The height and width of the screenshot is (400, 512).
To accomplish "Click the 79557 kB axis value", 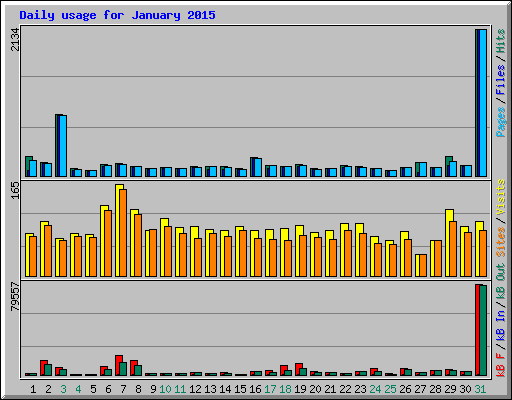I will tap(15, 297).
